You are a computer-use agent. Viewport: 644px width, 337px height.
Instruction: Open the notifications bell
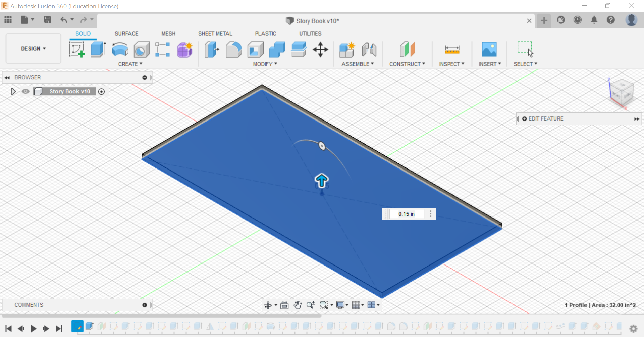pyautogui.click(x=594, y=20)
